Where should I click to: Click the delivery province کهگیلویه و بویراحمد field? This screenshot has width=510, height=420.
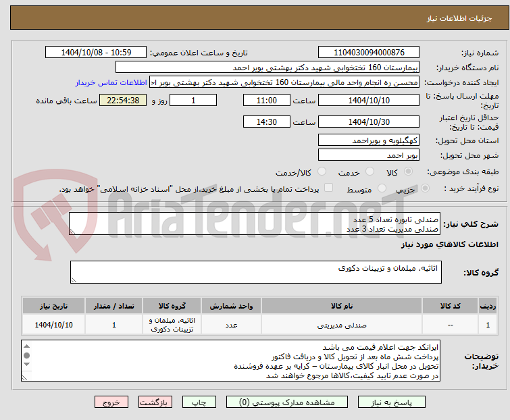[x=369, y=140]
